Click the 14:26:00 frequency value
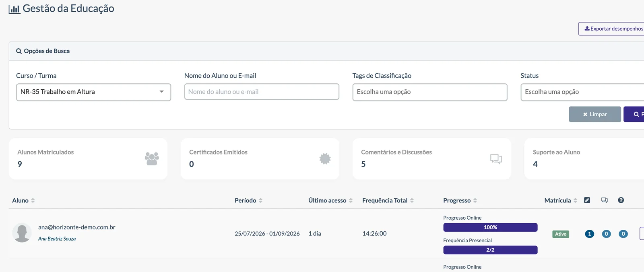The height and width of the screenshot is (272, 644). pyautogui.click(x=374, y=233)
